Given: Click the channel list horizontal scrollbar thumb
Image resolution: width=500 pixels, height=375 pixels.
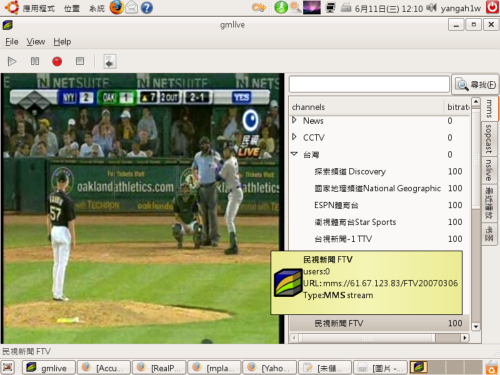Looking at the screenshot, I should pyautogui.click(x=367, y=338).
